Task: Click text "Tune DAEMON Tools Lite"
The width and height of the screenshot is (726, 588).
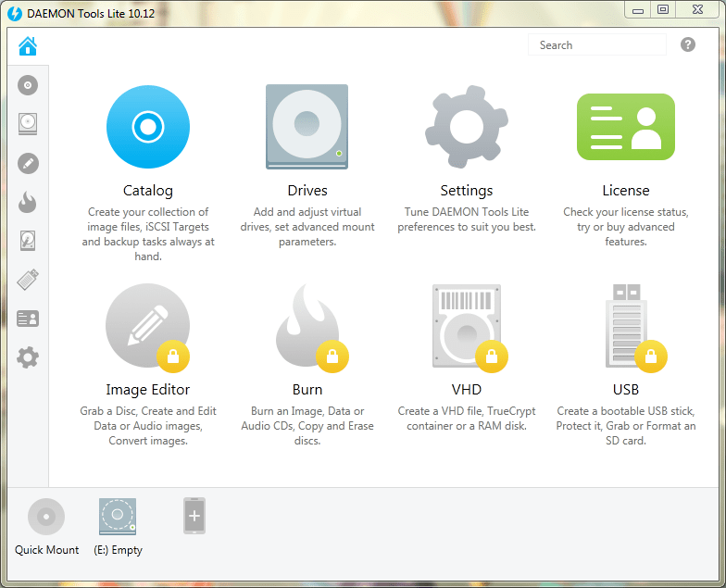Action: tap(467, 212)
